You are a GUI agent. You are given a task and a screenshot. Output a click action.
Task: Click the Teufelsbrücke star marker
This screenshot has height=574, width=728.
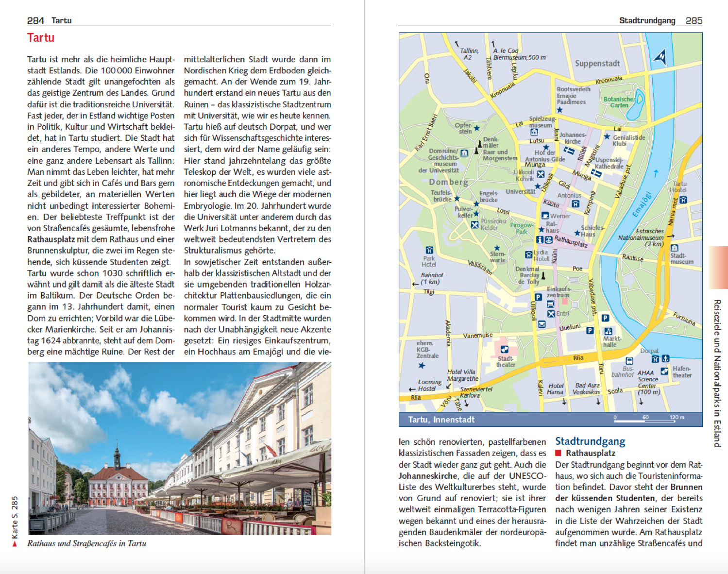pyautogui.click(x=457, y=199)
